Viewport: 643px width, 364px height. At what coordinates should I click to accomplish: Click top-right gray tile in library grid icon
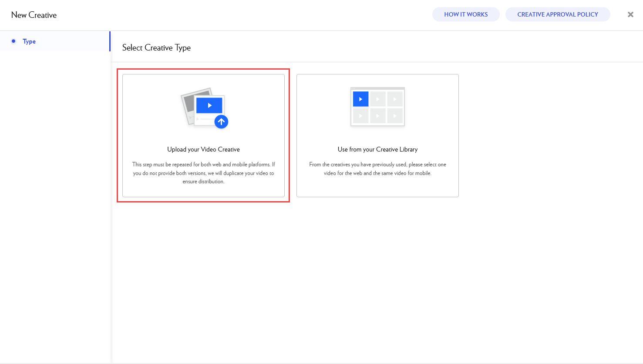click(x=395, y=99)
